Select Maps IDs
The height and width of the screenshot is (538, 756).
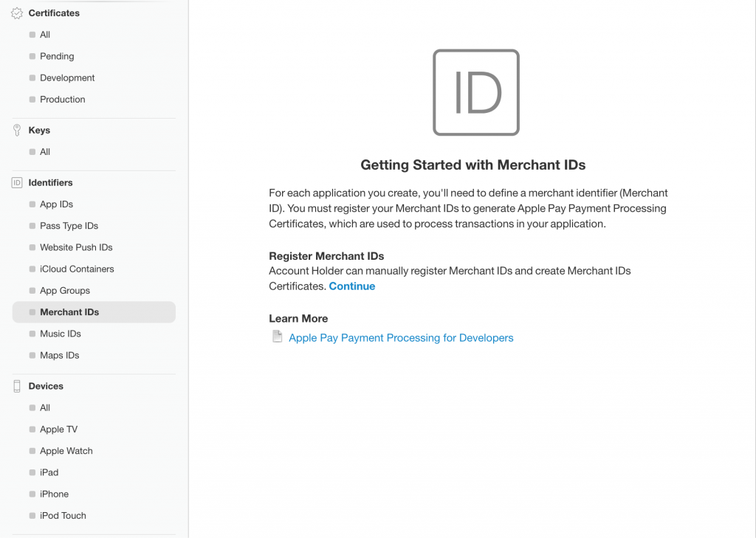pos(59,355)
